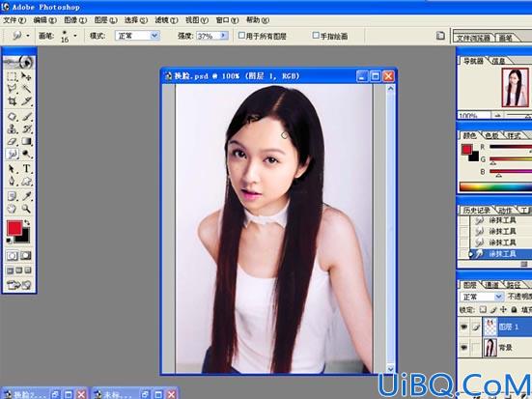Open the 模式 '正常' dropdown in options bar
The width and height of the screenshot is (532, 399).
pyautogui.click(x=137, y=36)
